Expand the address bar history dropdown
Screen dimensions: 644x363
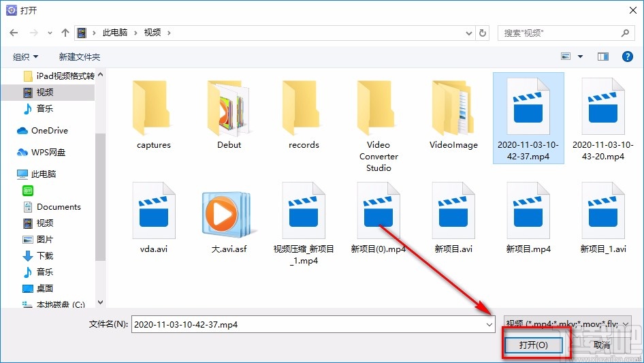(x=468, y=33)
